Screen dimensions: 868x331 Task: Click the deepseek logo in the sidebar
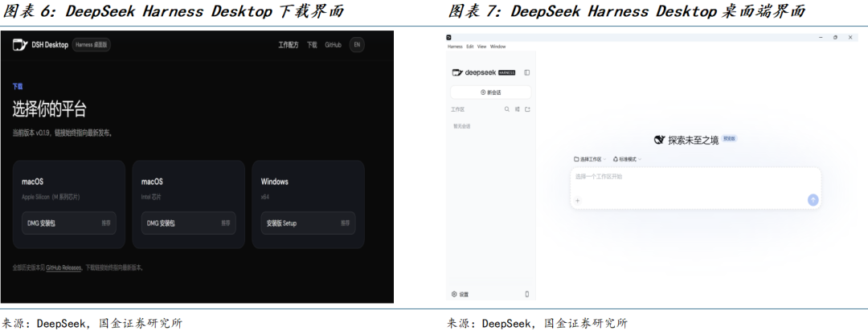(474, 72)
